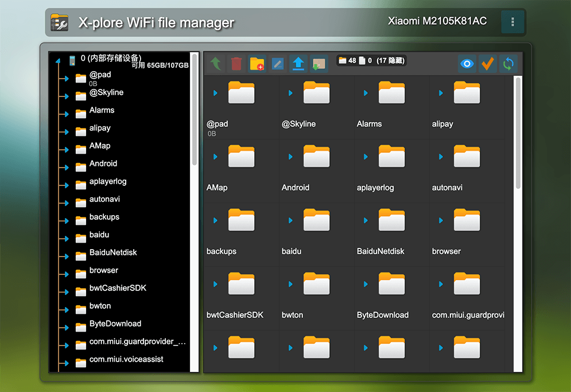
Task: Click the 0 files count indicator
Action: point(366,60)
